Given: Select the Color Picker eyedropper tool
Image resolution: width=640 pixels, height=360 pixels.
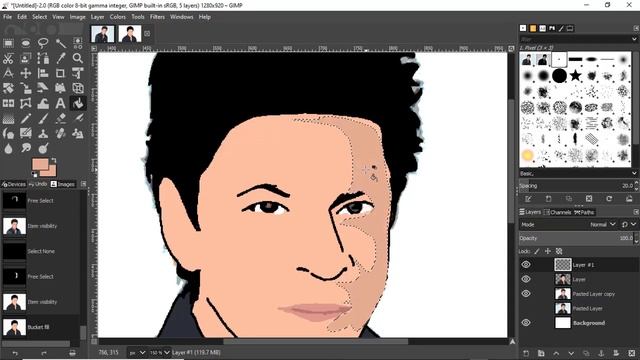Looking at the screenshot, I should (60, 58).
